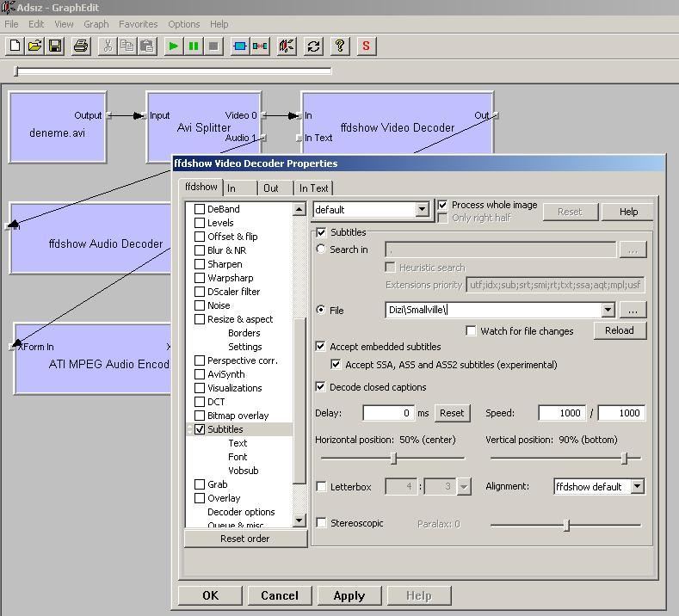The width and height of the screenshot is (679, 616).
Task: Click the Horizontal position slider
Action: 392,458
